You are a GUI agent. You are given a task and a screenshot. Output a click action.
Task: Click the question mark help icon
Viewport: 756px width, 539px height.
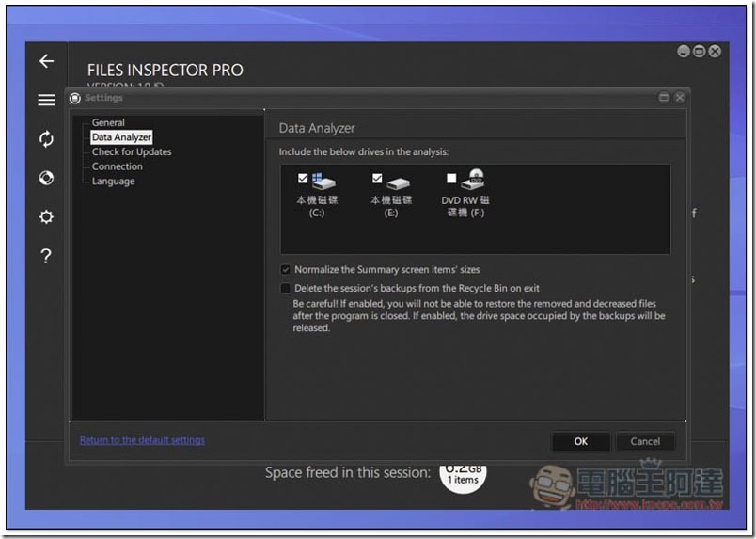[46, 256]
